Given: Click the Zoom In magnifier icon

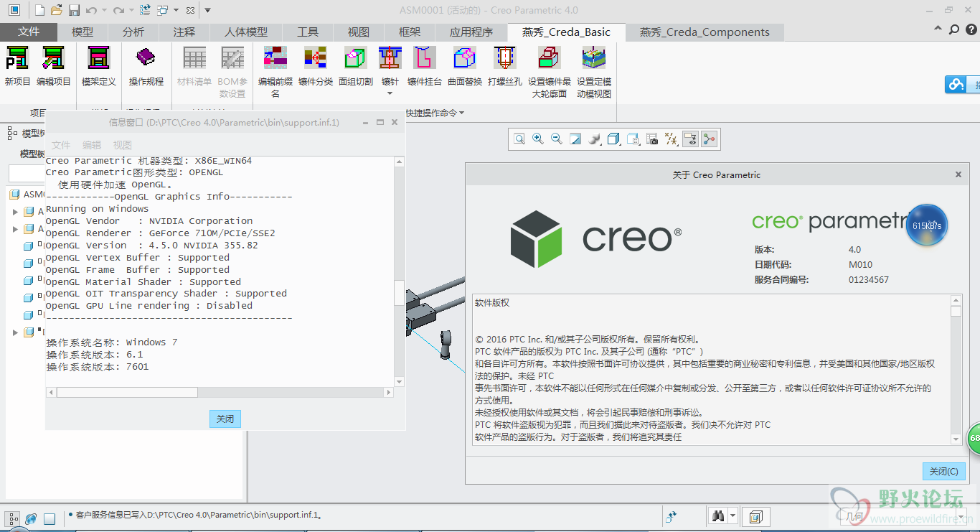Looking at the screenshot, I should point(538,139).
